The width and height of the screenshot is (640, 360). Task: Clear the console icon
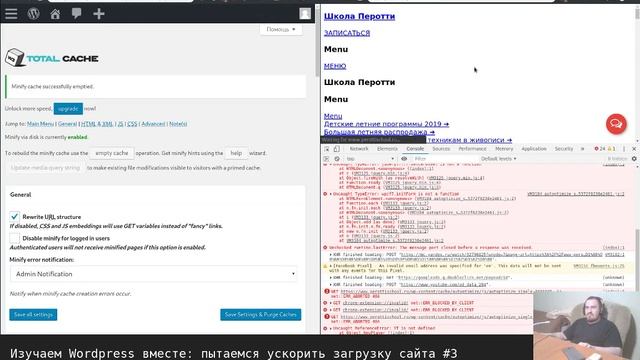(337, 159)
